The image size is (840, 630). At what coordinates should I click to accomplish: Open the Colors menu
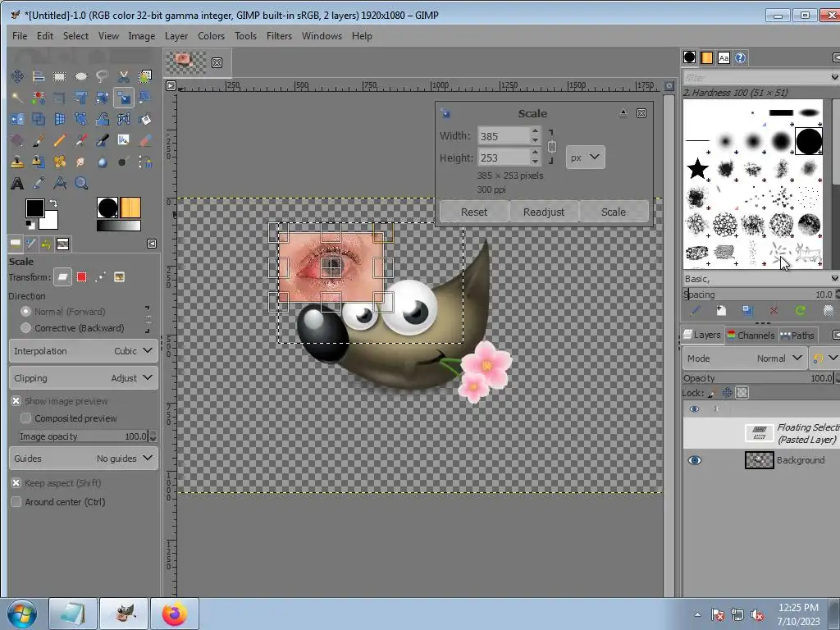[211, 36]
